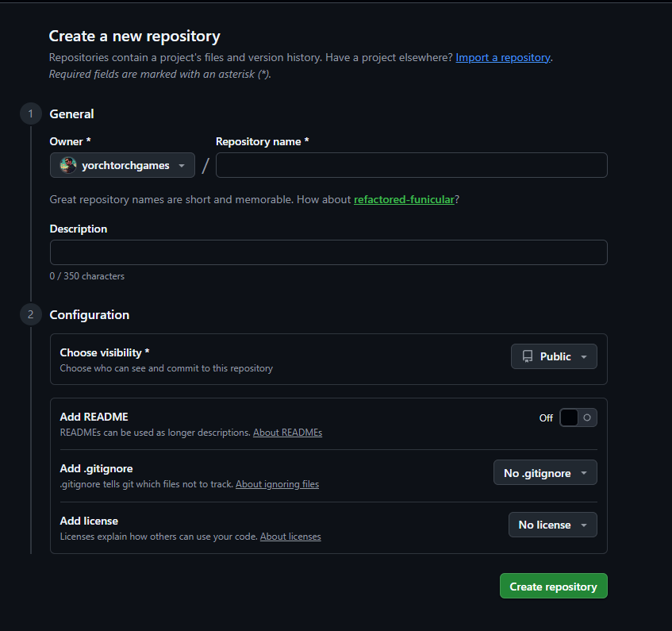Click the Create repository button
The image size is (672, 631).
pos(553,586)
